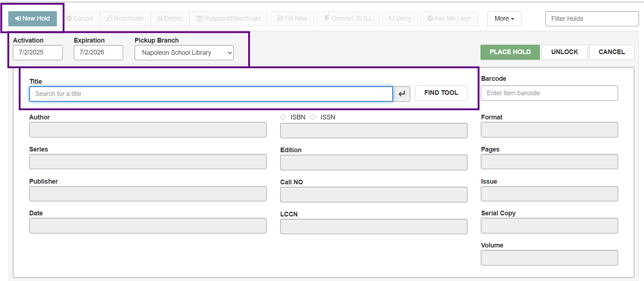
Task: Click the green PLACE HOLD button
Action: 510,52
